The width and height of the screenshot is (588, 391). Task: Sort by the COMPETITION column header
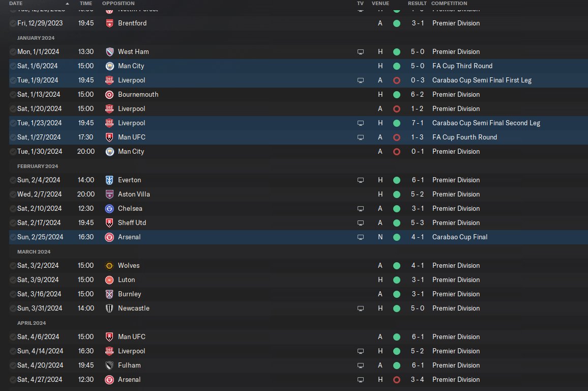(449, 4)
